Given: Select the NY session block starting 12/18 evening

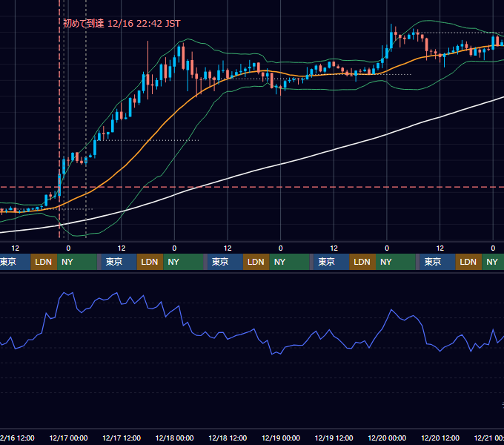Looking at the screenshot, I should 289,262.
